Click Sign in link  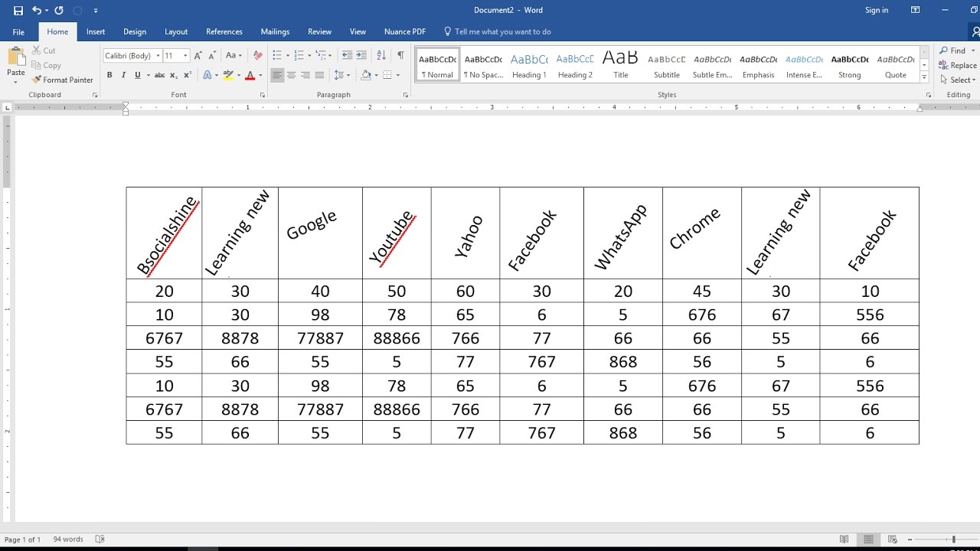[877, 10]
